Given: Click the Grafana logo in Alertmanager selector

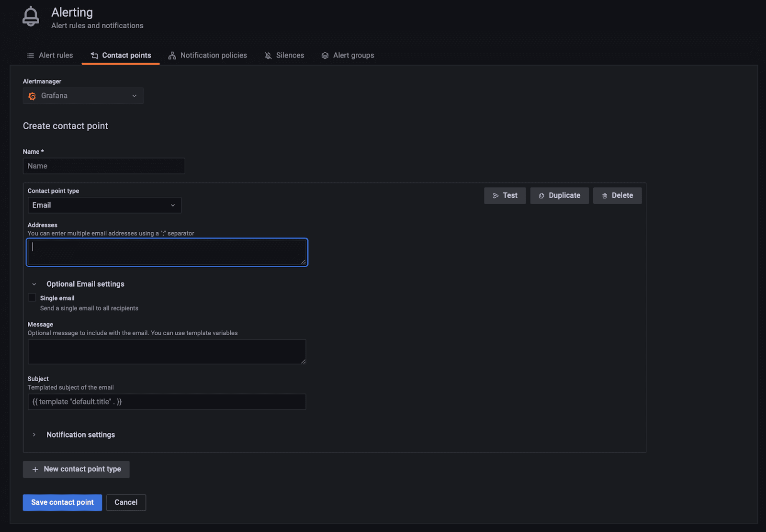Looking at the screenshot, I should [32, 96].
